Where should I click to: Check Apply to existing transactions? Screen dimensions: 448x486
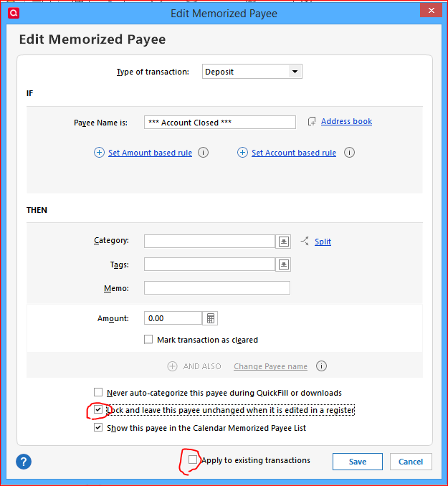coord(193,459)
